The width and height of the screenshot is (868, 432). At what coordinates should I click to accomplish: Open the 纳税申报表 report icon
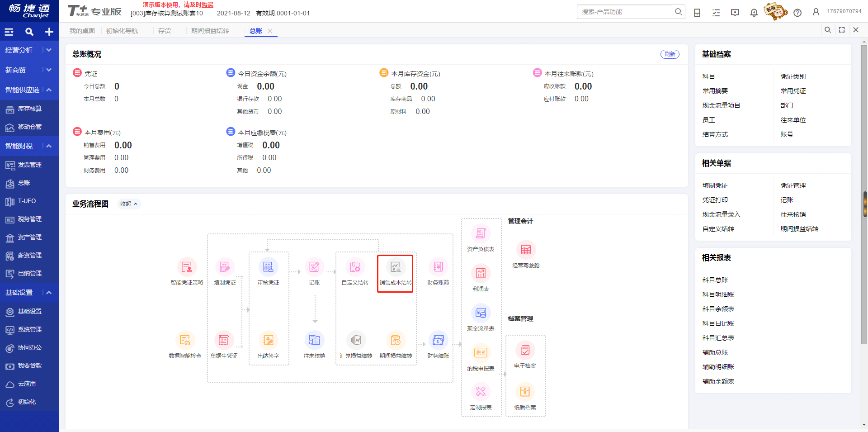point(481,353)
